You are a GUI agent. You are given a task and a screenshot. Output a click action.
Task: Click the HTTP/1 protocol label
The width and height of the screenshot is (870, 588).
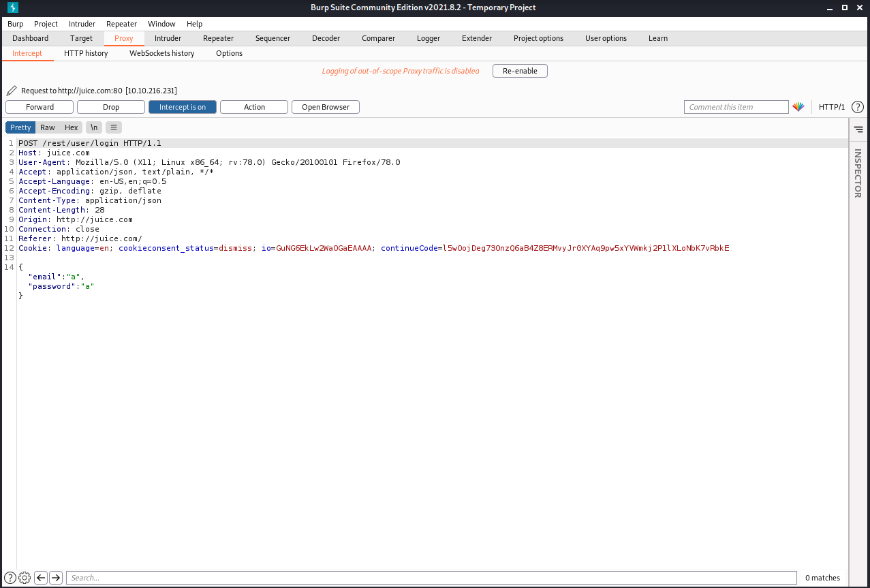pyautogui.click(x=832, y=107)
